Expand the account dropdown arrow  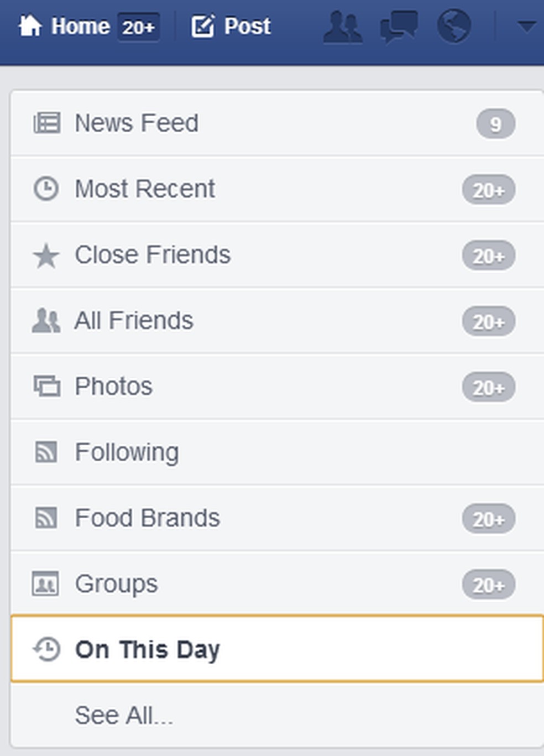[526, 26]
